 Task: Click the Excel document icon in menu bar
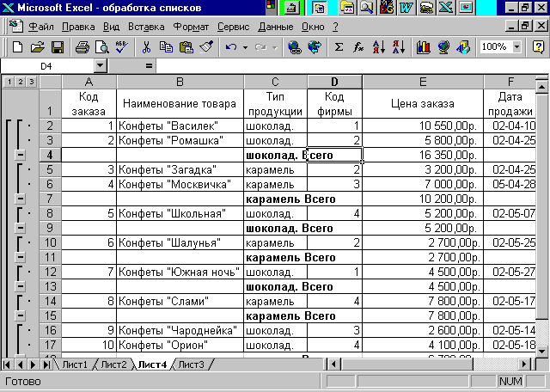coord(15,27)
